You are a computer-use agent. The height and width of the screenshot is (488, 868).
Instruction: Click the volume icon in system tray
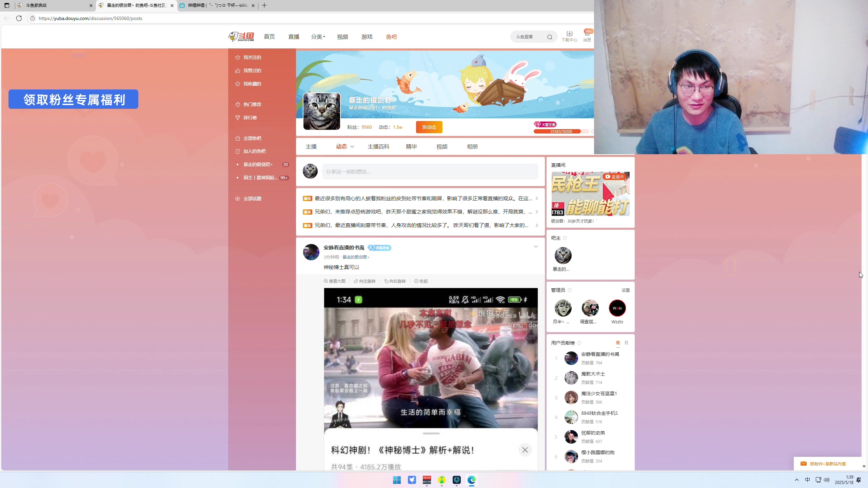tap(827, 480)
